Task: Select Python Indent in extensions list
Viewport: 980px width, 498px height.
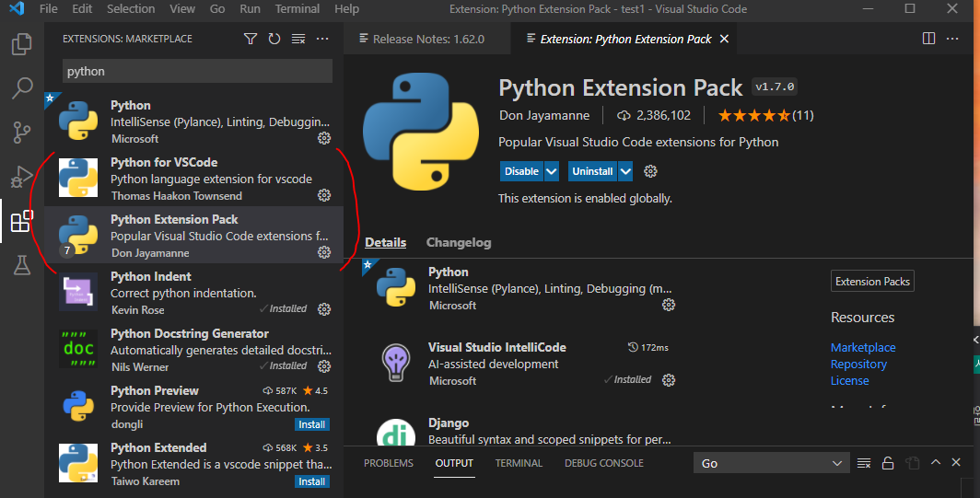Action: pos(193,293)
